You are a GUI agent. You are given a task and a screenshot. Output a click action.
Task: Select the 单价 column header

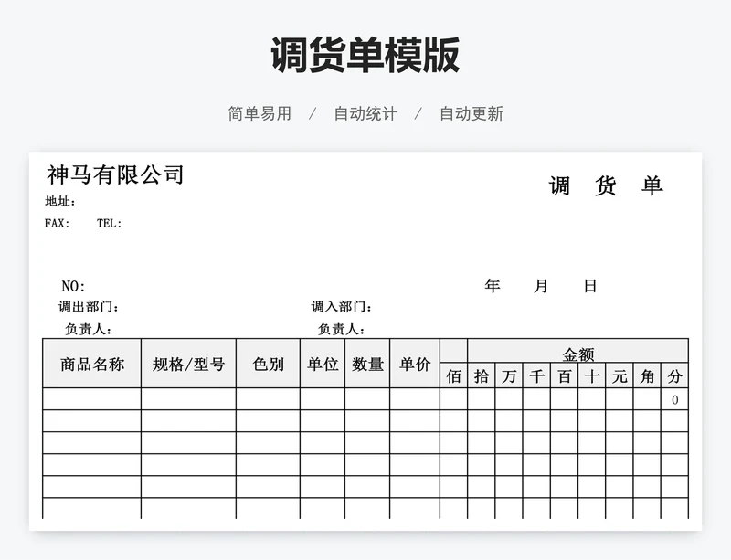tap(415, 364)
